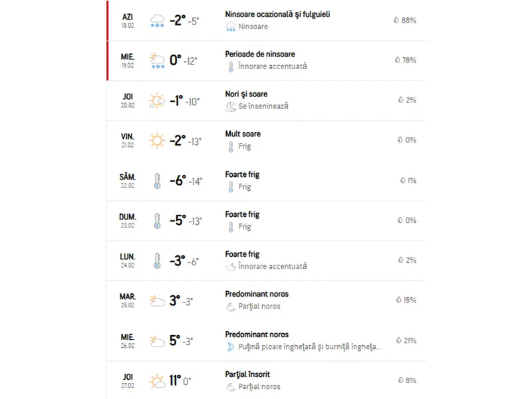Click the small moon icon beside 'Se înseninează'
This screenshot has height=399, width=532.
[x=231, y=106]
